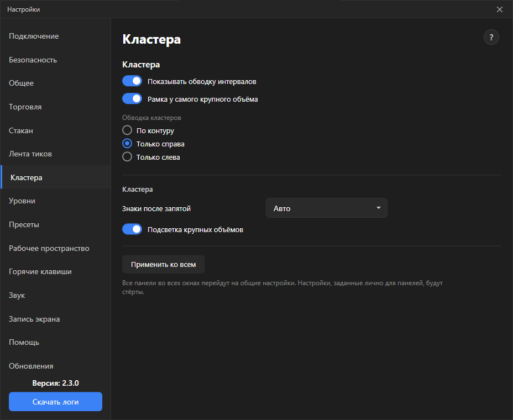Open the Запись экрана section
This screenshot has width=513, height=420.
coord(56,319)
